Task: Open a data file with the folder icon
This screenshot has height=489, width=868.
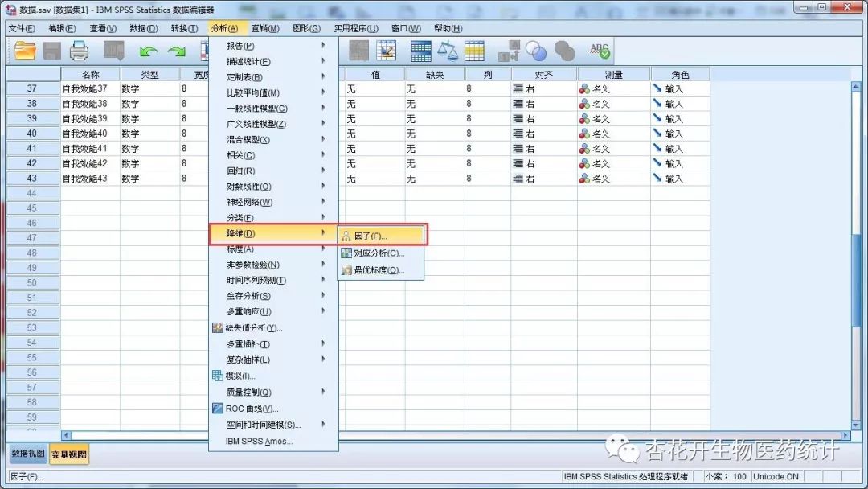Action: [x=23, y=50]
